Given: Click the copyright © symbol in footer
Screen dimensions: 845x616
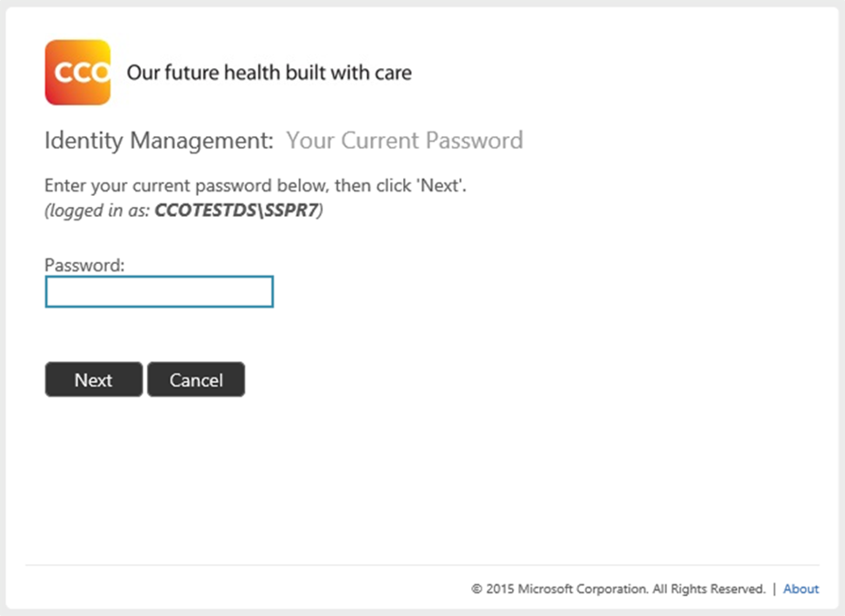Looking at the screenshot, I should pyautogui.click(x=477, y=589).
